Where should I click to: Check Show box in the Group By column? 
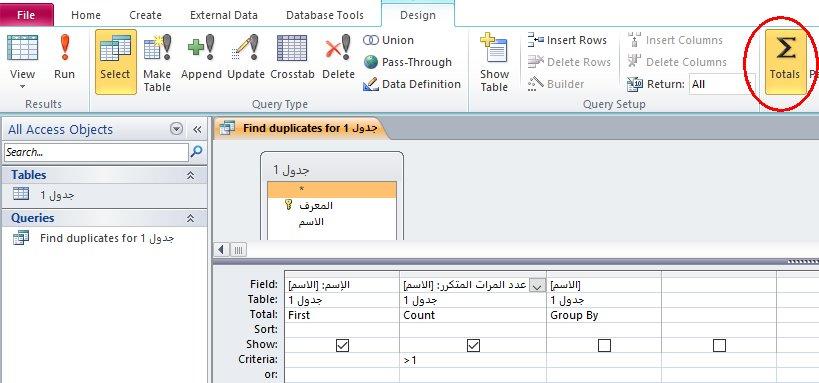click(x=604, y=345)
